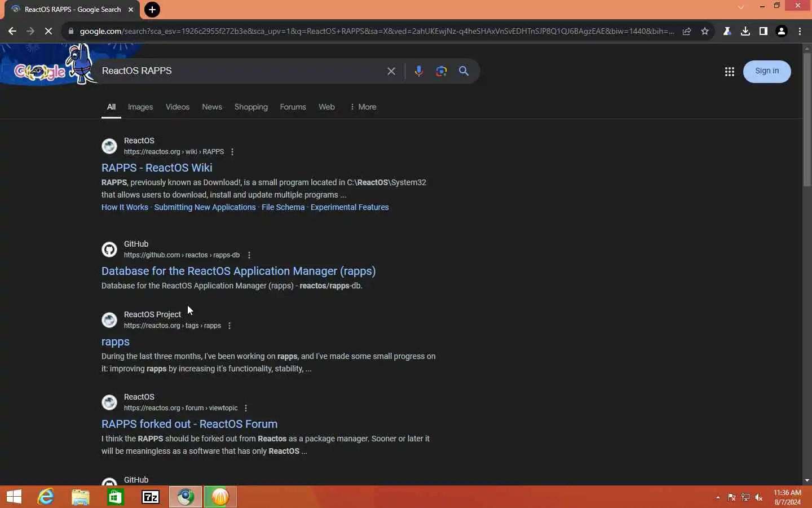Open the tab search chevron in title bar
The image size is (812, 508).
pos(740,7)
